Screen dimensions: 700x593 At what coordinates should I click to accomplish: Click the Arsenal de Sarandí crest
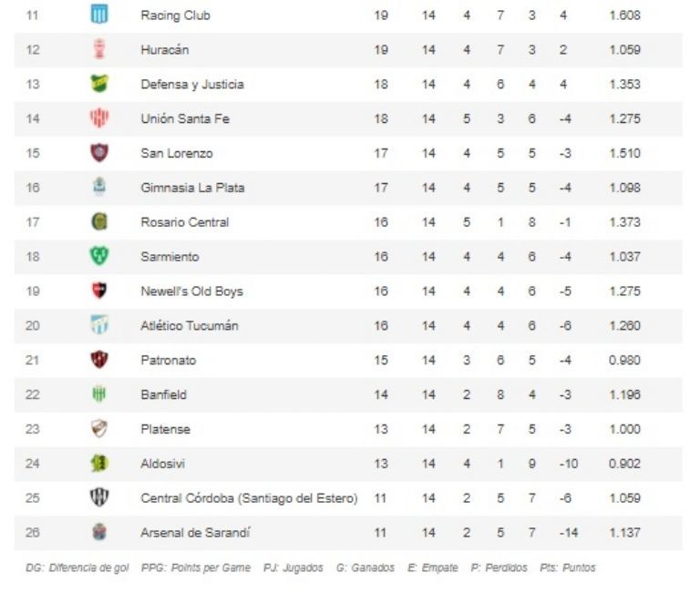99,533
